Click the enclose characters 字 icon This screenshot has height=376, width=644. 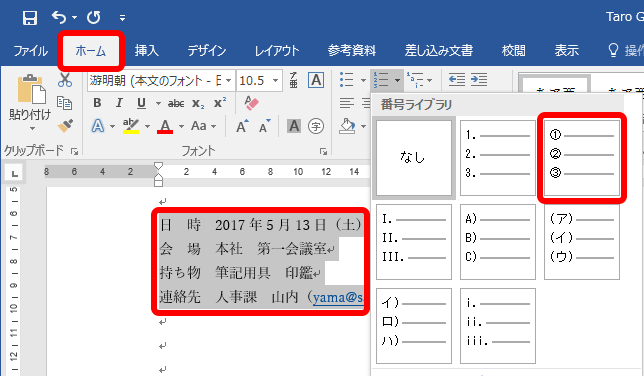point(316,126)
